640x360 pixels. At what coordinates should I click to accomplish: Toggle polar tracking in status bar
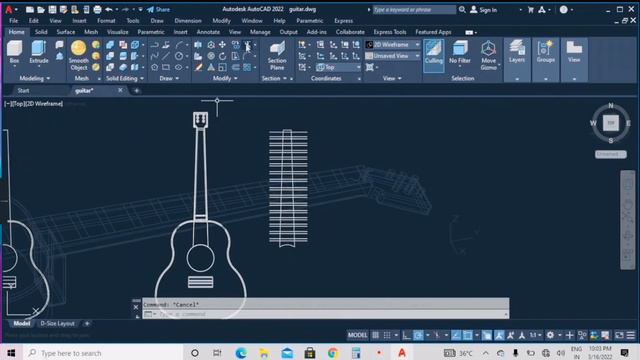(418, 335)
